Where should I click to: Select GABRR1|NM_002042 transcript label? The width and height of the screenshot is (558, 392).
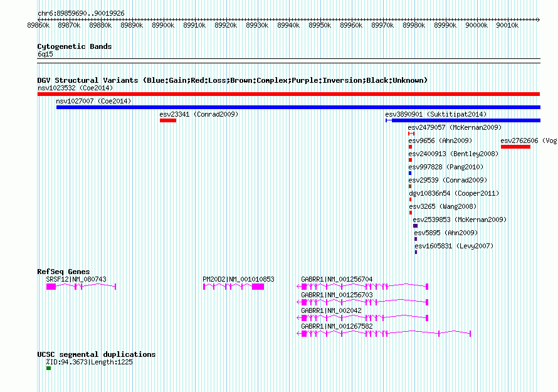tap(331, 311)
